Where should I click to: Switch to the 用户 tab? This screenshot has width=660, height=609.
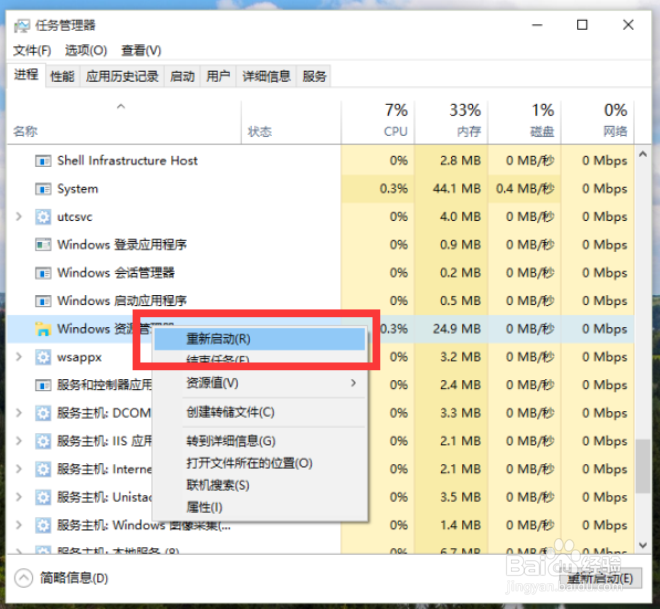pos(218,76)
